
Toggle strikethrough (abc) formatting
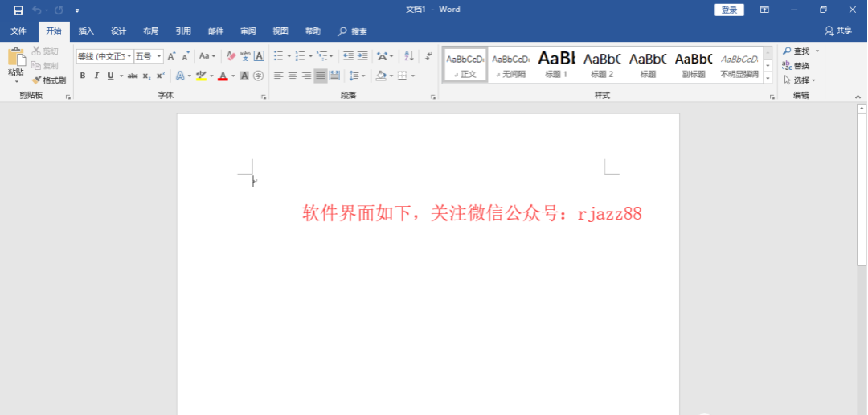click(x=133, y=76)
